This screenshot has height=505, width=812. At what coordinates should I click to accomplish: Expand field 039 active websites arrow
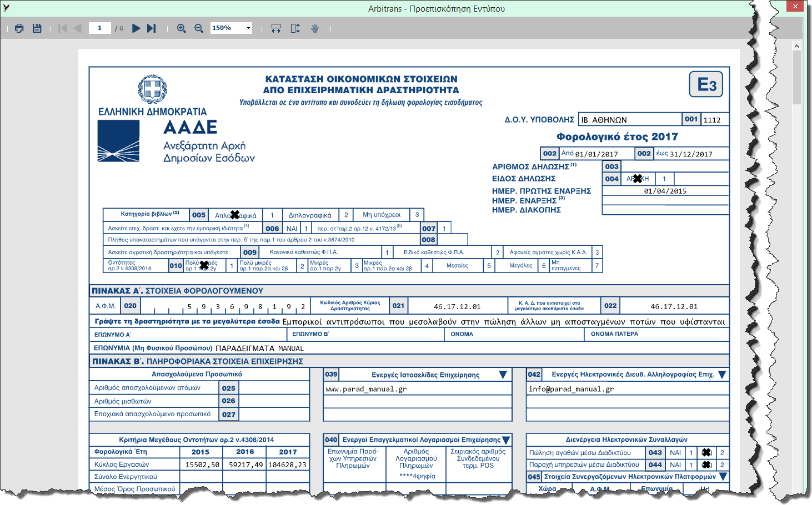point(503,375)
